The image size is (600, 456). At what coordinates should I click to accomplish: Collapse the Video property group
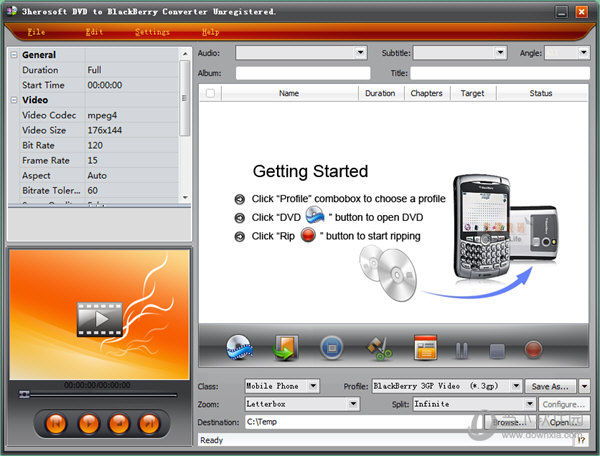pos(14,100)
